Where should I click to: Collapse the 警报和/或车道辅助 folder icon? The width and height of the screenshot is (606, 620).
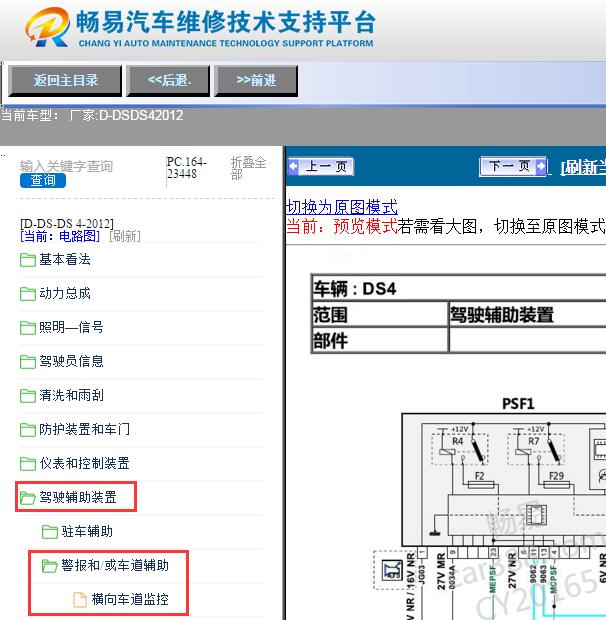pos(50,565)
